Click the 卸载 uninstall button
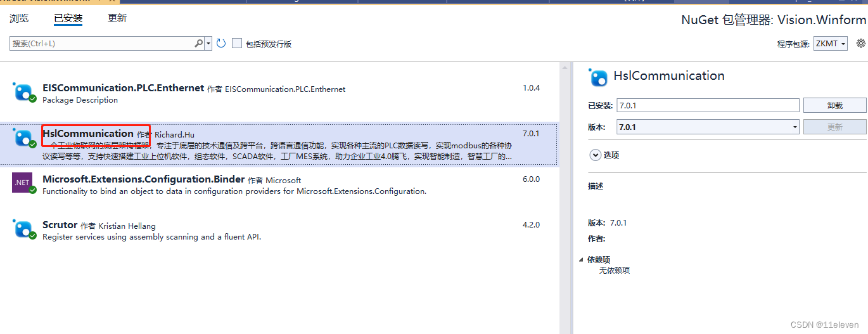This screenshot has height=334, width=868. click(834, 105)
